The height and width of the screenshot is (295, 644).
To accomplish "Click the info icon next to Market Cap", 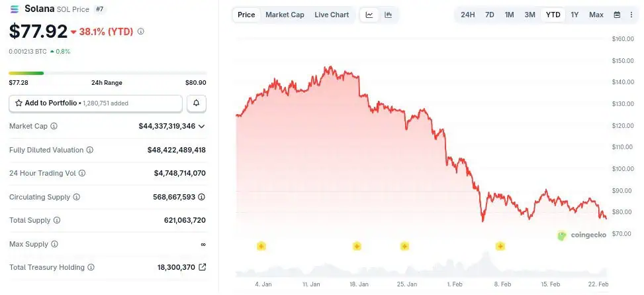I will point(54,126).
